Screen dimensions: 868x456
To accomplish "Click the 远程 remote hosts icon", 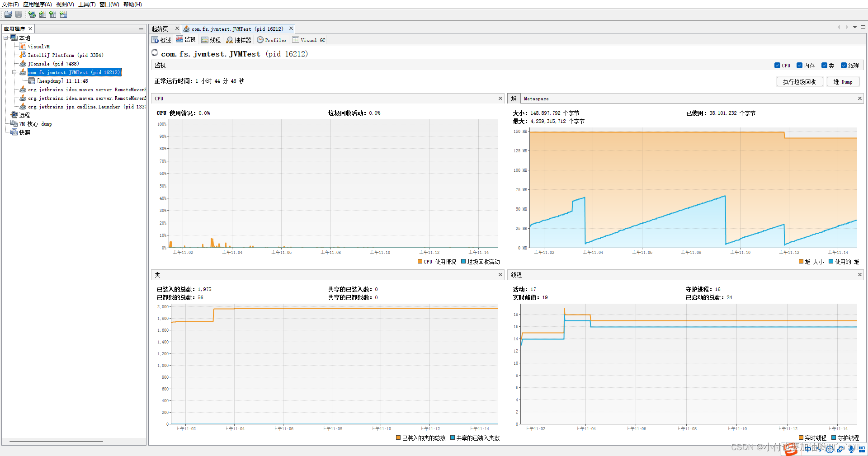I will (14, 115).
